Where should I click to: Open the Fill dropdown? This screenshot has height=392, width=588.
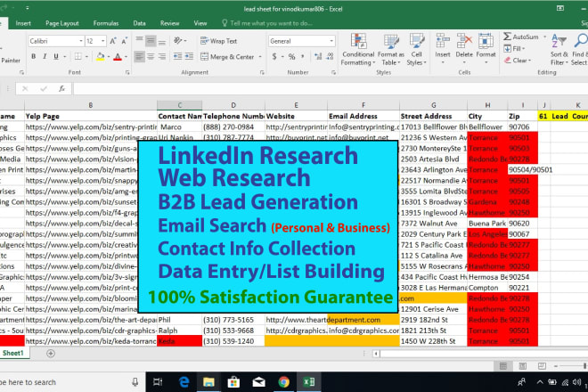[515, 49]
